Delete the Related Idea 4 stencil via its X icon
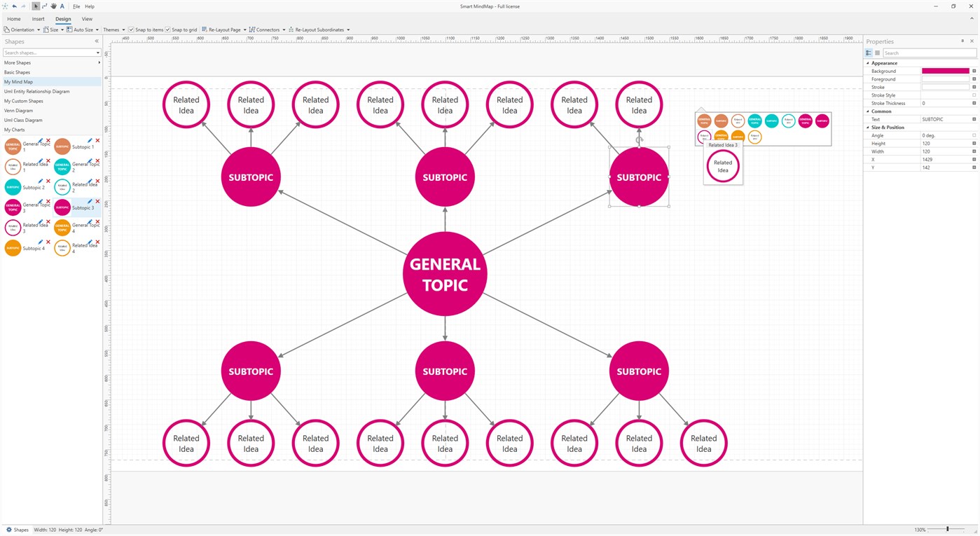This screenshot has height=536, width=980. point(97,242)
